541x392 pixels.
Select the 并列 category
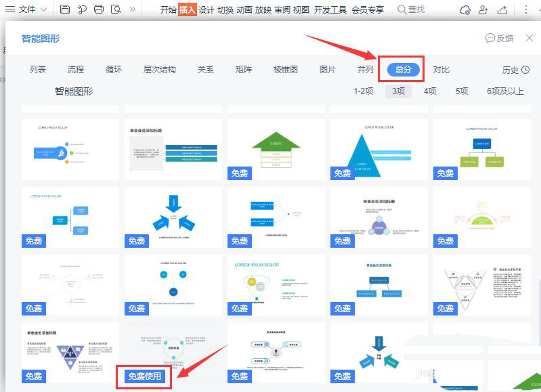(366, 69)
